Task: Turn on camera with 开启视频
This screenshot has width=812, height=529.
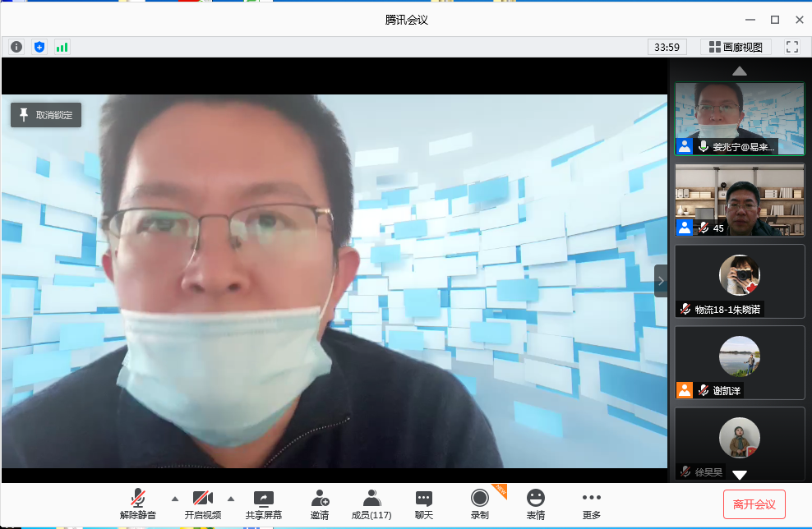Action: [202, 504]
